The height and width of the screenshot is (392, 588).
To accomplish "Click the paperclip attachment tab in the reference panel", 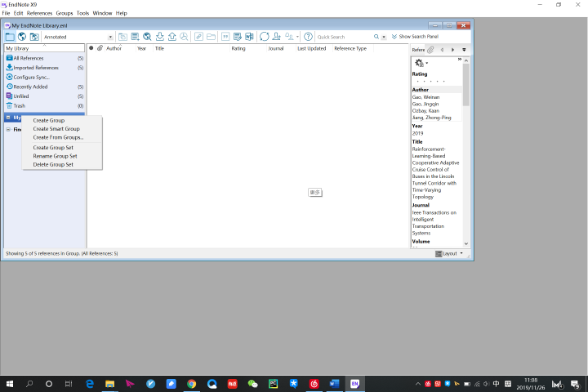I will coord(430,50).
